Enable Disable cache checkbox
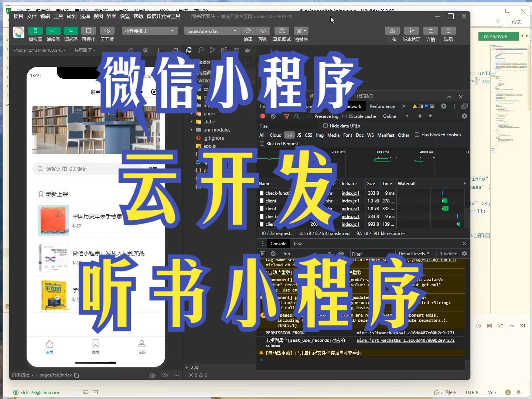This screenshot has height=399, width=532. [x=345, y=116]
